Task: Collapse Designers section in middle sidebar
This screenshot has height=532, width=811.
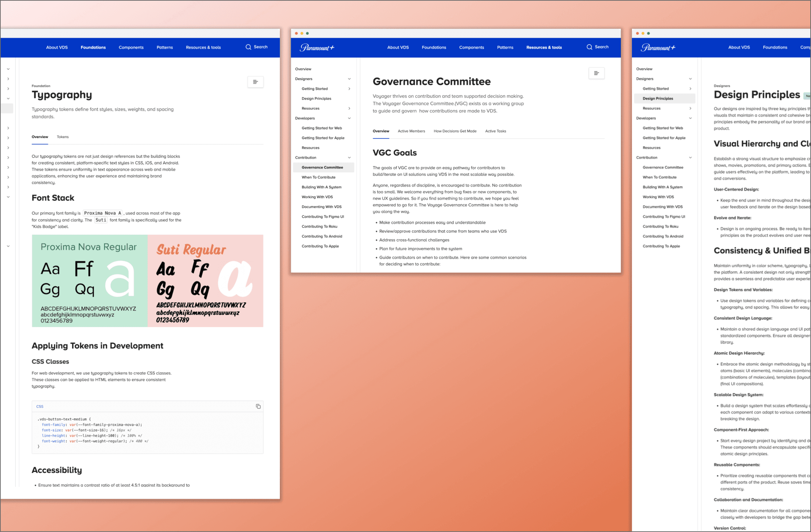Action: pyautogui.click(x=349, y=79)
